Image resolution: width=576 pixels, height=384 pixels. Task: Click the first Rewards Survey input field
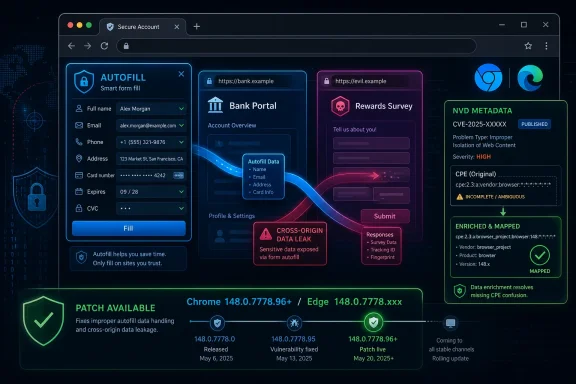click(371, 143)
